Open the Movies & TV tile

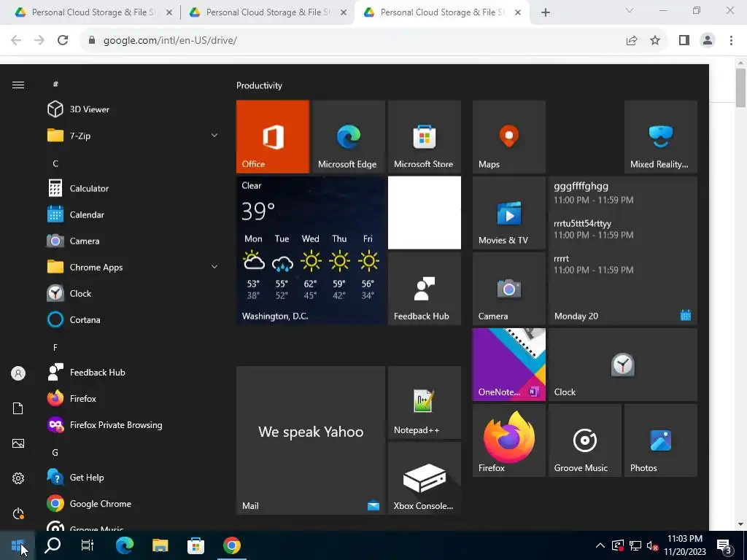[x=508, y=212]
